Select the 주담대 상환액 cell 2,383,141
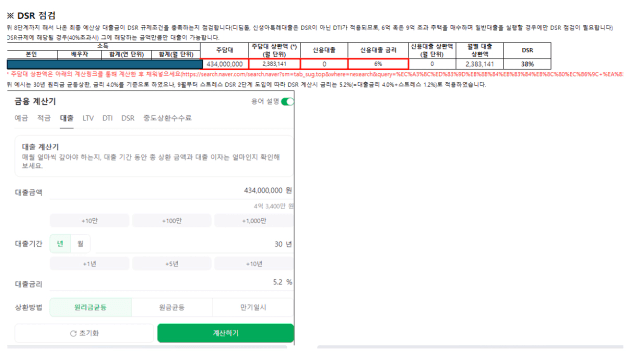This screenshot has height=361, width=640. click(x=274, y=64)
